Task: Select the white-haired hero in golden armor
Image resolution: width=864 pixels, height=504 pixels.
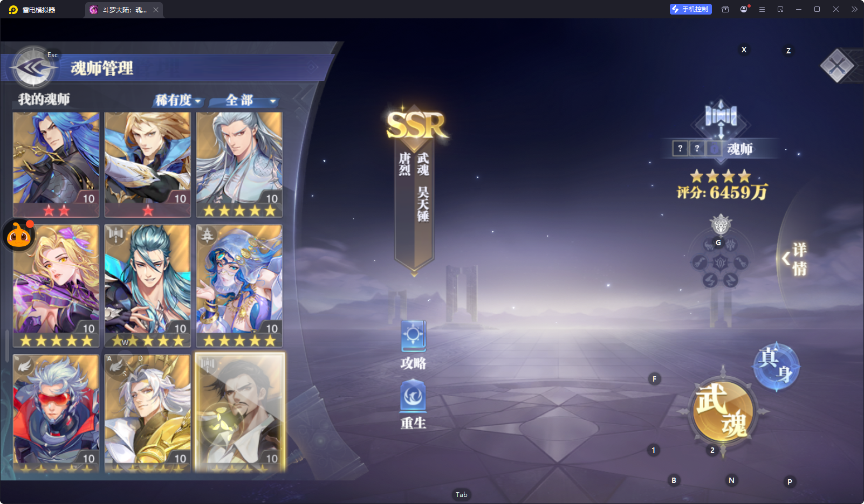Action: [x=148, y=413]
